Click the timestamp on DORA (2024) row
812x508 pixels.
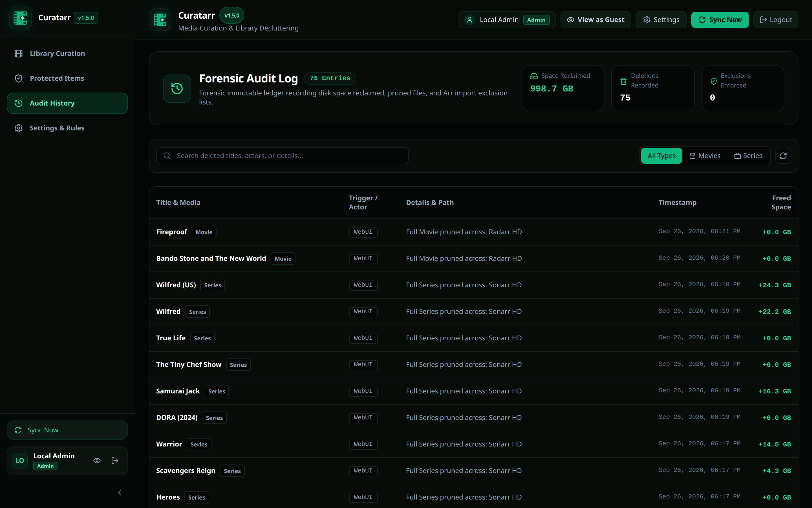(x=699, y=417)
